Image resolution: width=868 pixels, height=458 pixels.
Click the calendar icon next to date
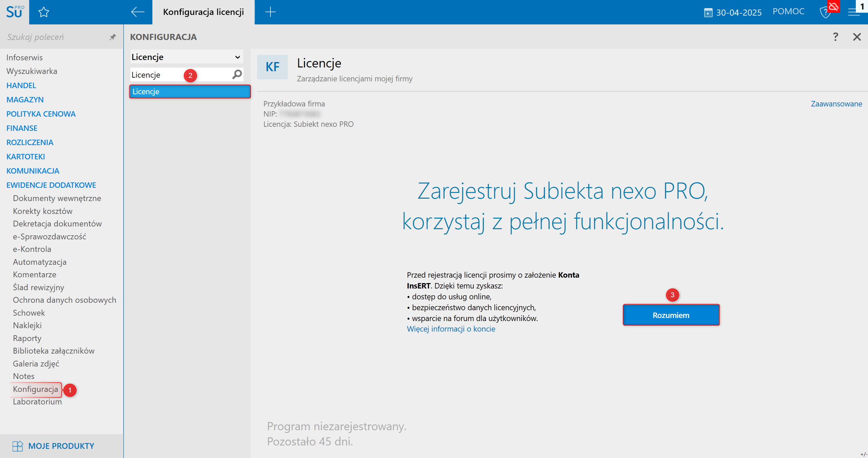click(708, 13)
